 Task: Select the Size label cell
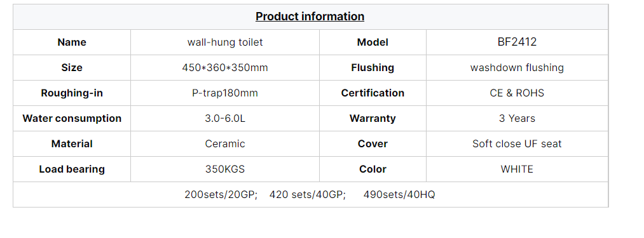click(x=72, y=68)
